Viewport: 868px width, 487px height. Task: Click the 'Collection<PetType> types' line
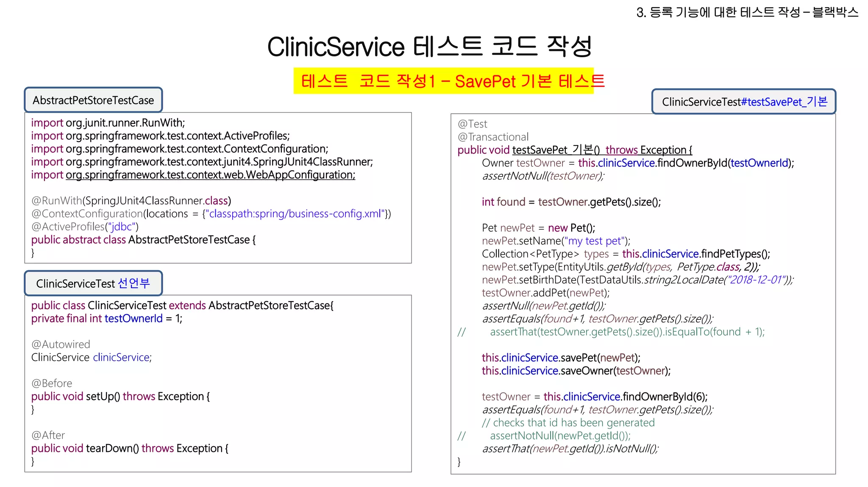coord(626,254)
